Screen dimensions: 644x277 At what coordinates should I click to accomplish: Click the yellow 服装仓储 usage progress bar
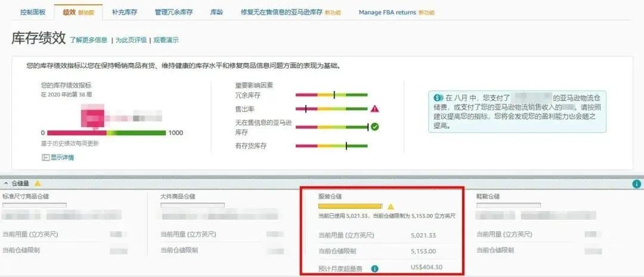point(349,206)
